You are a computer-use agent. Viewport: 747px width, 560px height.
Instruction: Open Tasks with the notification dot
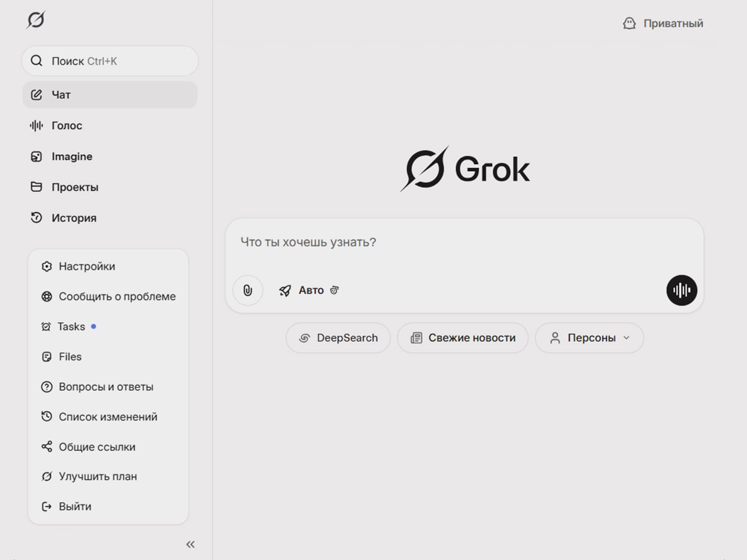click(x=71, y=326)
